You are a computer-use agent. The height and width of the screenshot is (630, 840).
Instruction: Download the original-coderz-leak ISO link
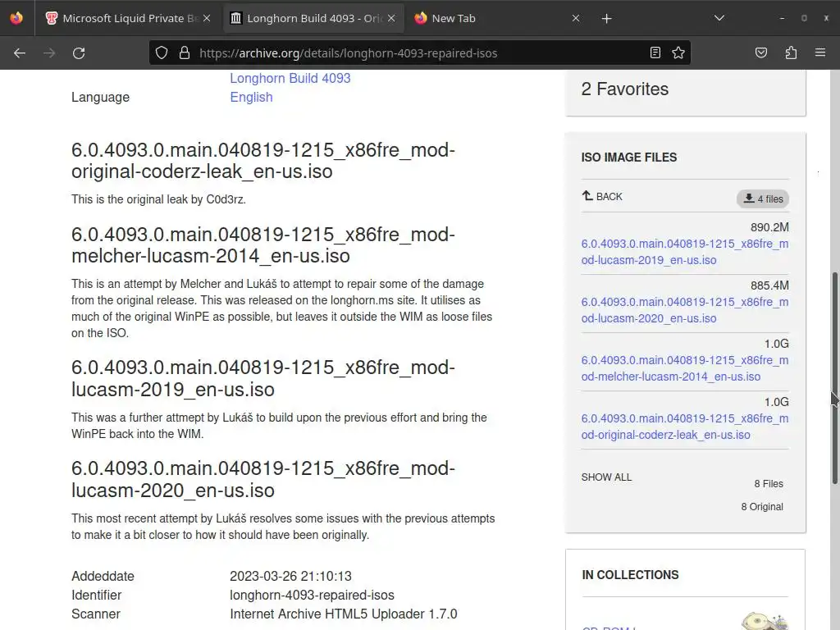pyautogui.click(x=685, y=427)
